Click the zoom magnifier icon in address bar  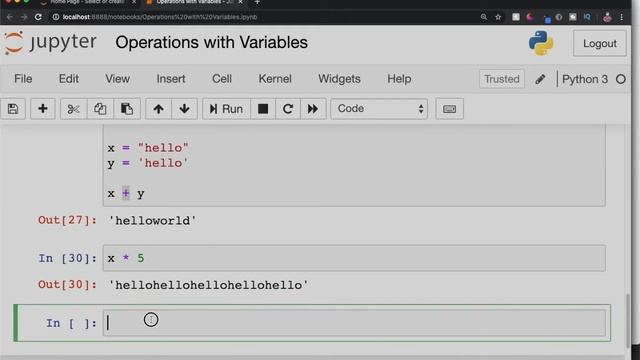pos(484,17)
